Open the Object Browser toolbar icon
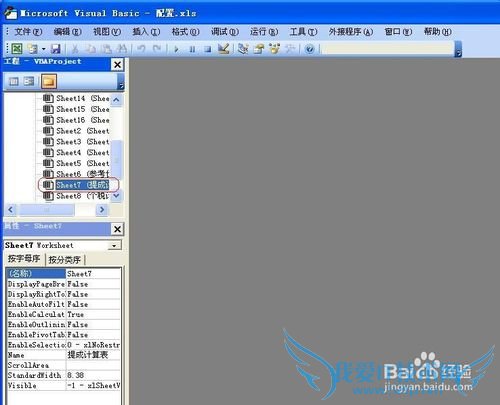 point(275,49)
